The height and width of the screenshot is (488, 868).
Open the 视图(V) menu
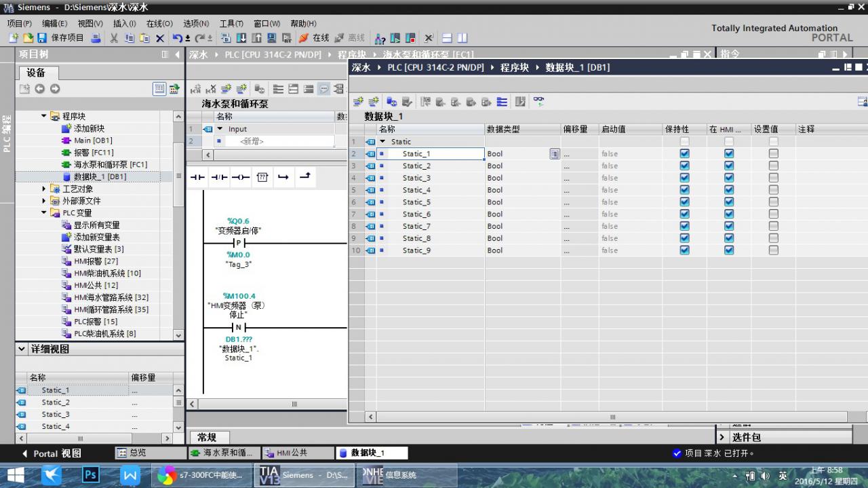tap(90, 23)
